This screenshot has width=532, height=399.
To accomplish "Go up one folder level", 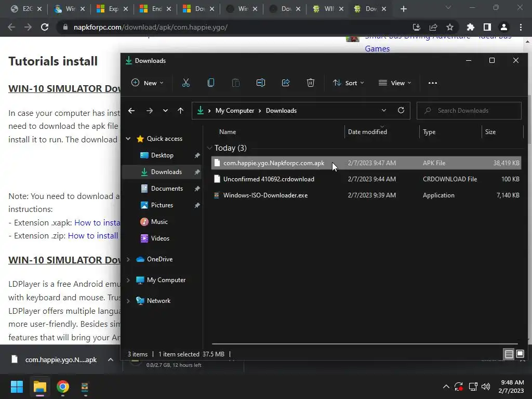I will tap(180, 111).
